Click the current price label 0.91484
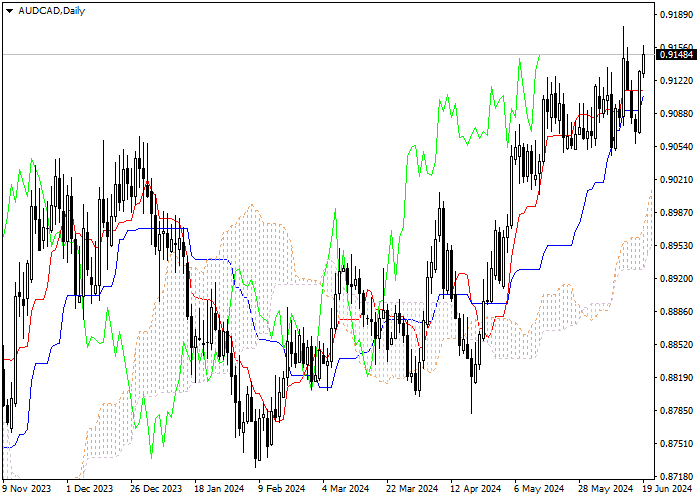The image size is (700, 500). point(676,55)
